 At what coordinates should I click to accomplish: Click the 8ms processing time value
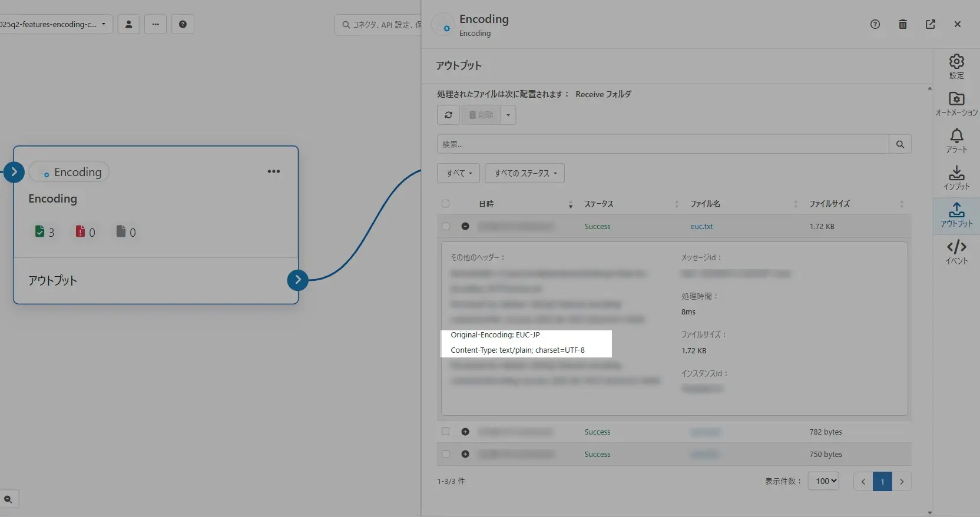pos(688,311)
